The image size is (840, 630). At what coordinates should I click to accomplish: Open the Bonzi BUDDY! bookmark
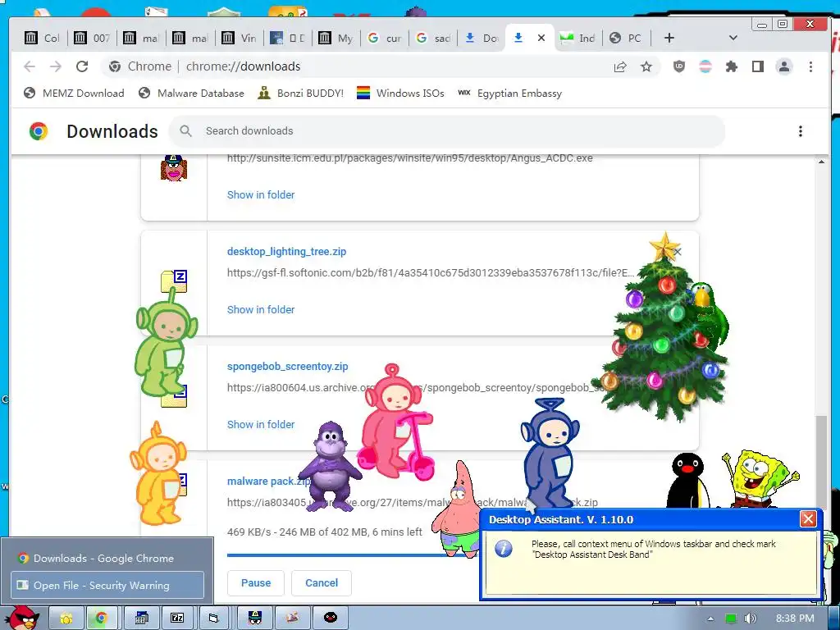300,94
